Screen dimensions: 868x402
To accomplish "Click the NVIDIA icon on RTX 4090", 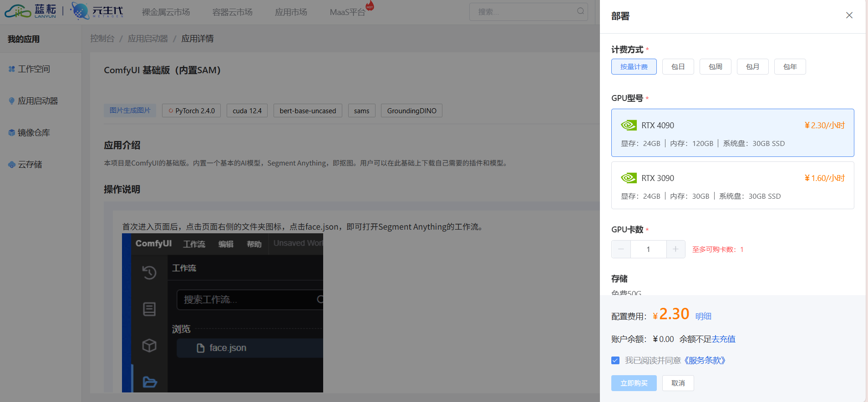I will point(629,125).
